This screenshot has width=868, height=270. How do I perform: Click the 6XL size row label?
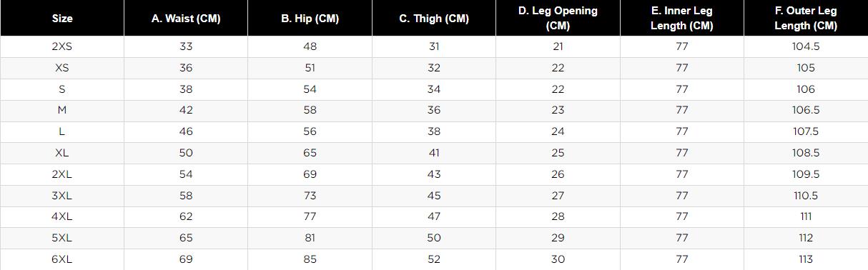tap(62, 259)
